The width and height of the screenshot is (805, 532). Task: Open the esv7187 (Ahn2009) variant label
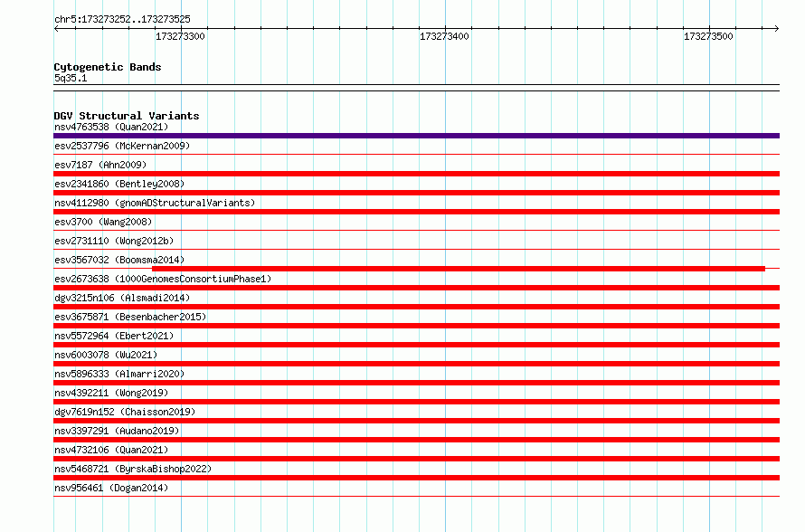[100, 165]
